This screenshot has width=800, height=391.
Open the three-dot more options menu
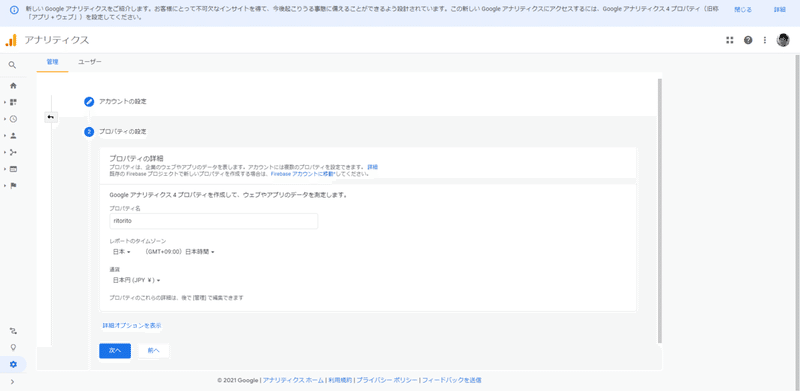765,40
